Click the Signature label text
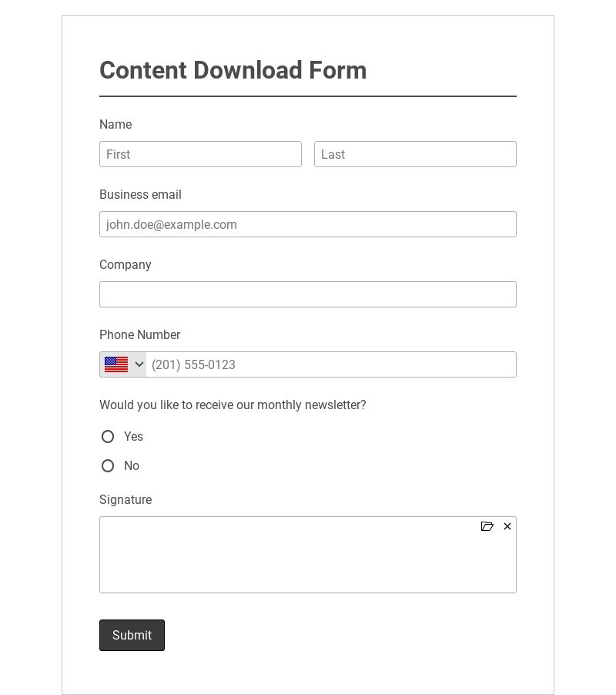Image resolution: width=616 pixels, height=695 pixels. (126, 500)
